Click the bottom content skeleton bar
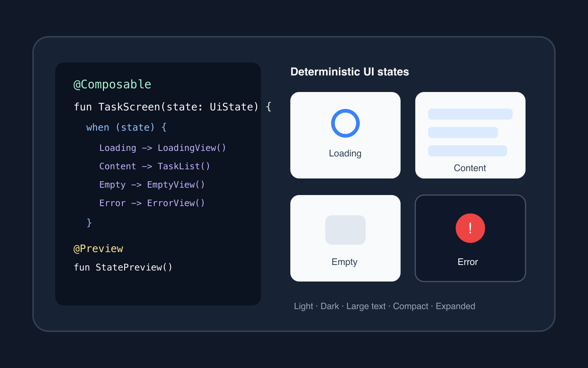The height and width of the screenshot is (368, 588). click(x=467, y=151)
